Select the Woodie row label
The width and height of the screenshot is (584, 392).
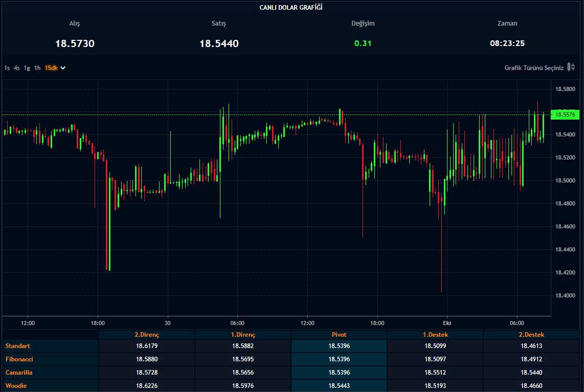click(x=16, y=386)
